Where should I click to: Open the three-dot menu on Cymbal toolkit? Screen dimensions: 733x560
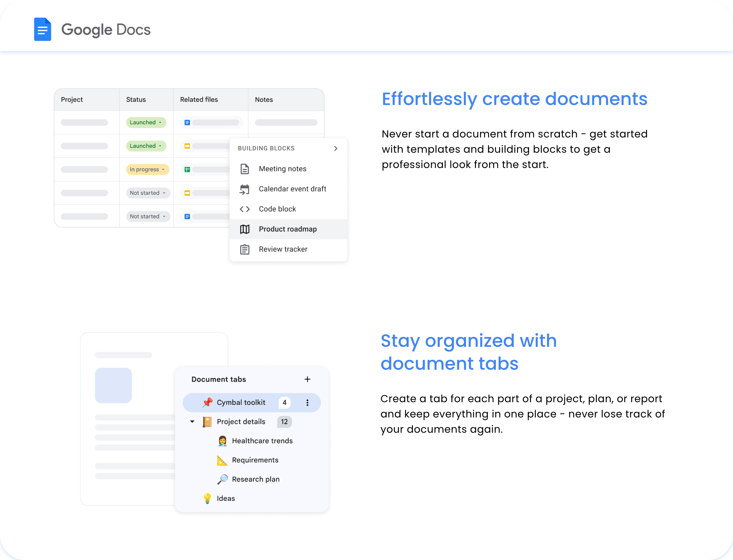click(x=307, y=402)
